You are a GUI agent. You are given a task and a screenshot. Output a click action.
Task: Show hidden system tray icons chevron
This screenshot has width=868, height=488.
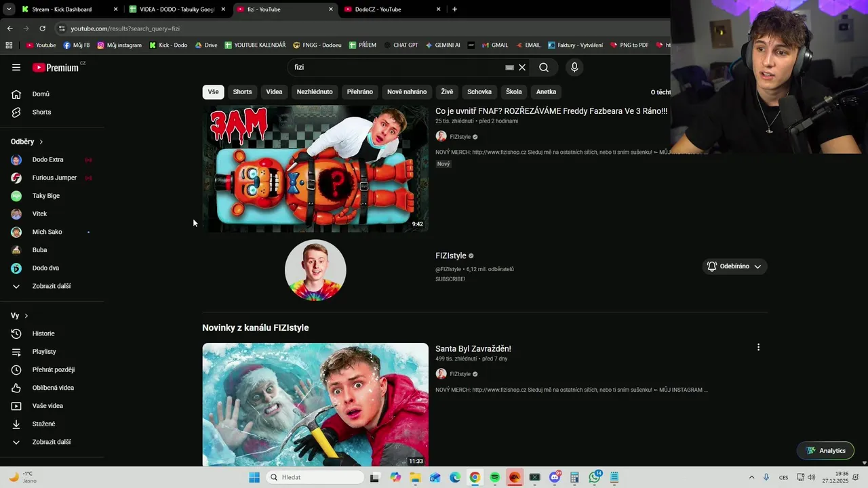point(751,477)
